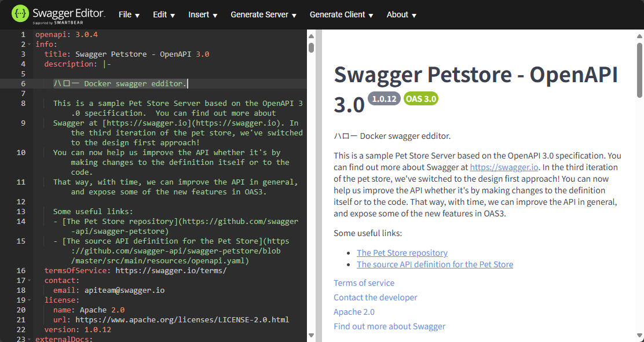Click the Contact the developer link

(375, 297)
